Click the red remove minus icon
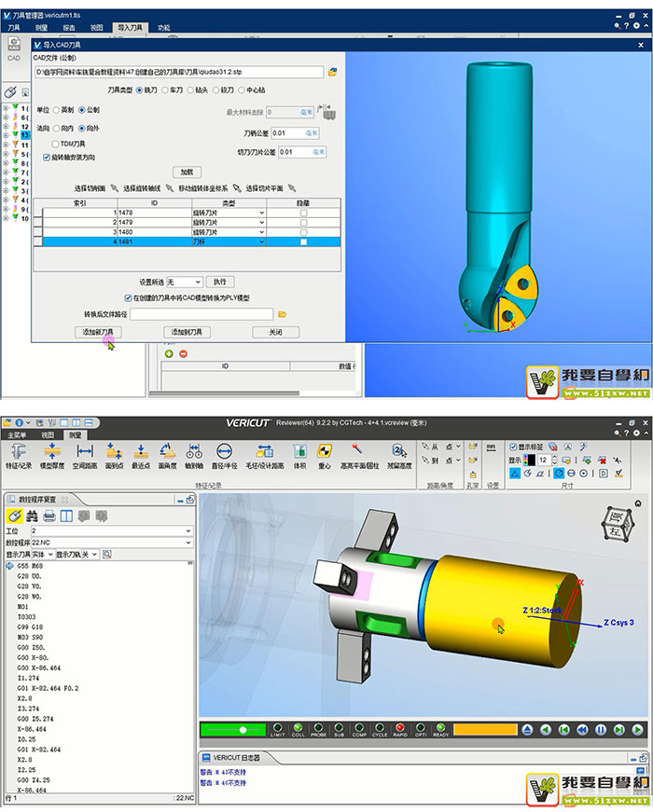This screenshot has width=653, height=812. (183, 353)
